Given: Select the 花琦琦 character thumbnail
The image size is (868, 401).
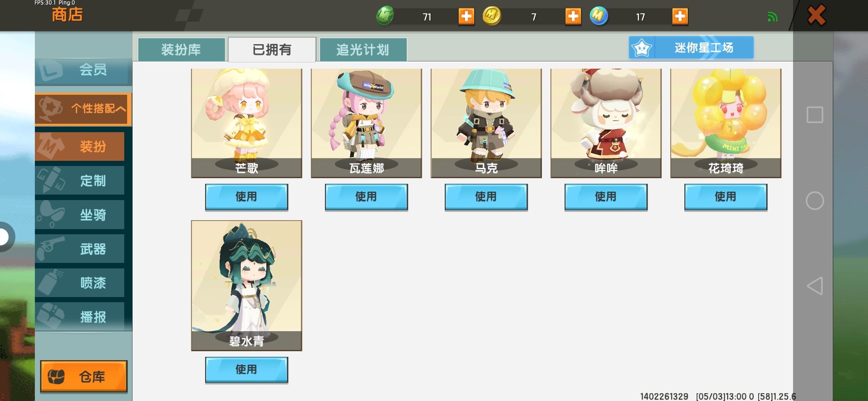Looking at the screenshot, I should click(726, 123).
